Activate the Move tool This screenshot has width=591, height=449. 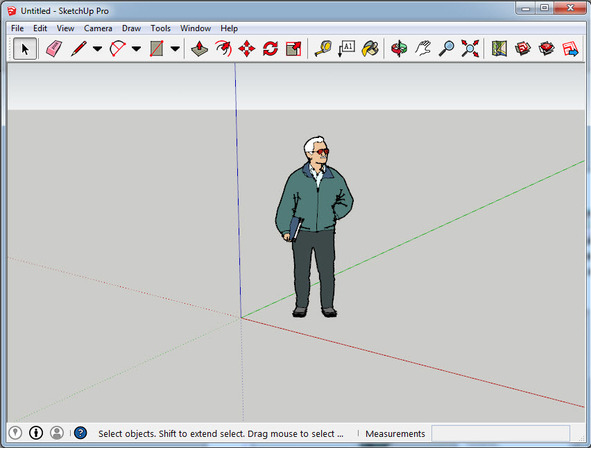point(247,49)
